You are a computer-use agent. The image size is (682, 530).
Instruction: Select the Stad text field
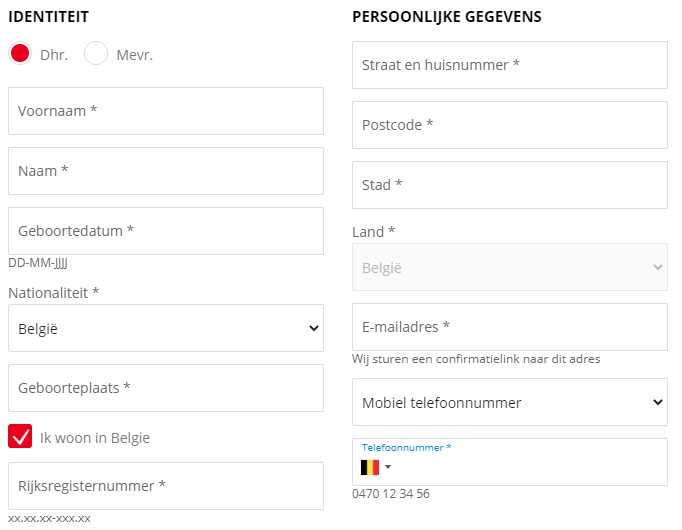pos(510,185)
